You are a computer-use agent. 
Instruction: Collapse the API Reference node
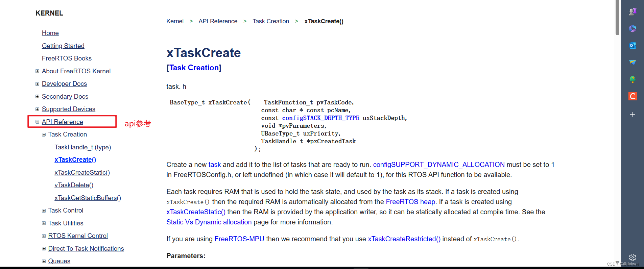[37, 122]
